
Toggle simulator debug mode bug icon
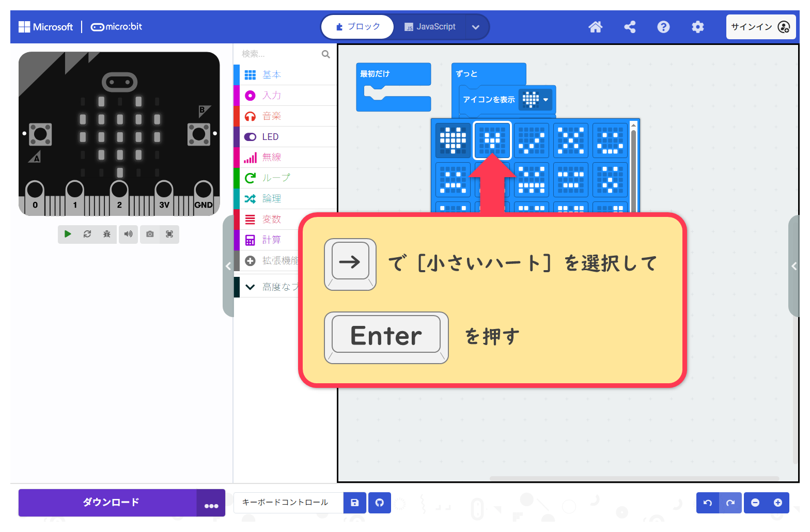click(x=107, y=234)
